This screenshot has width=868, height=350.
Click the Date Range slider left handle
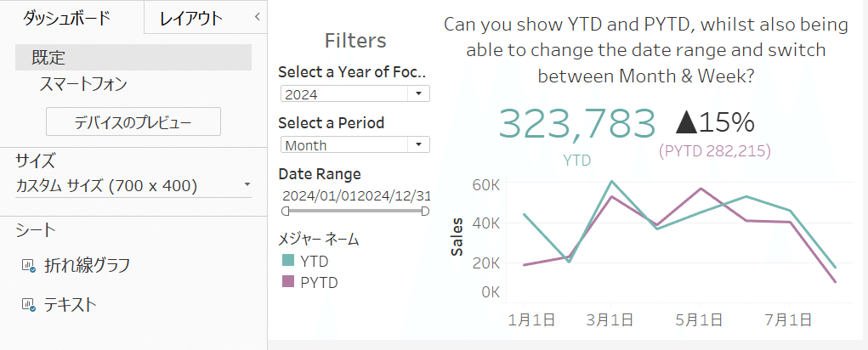coord(284,211)
